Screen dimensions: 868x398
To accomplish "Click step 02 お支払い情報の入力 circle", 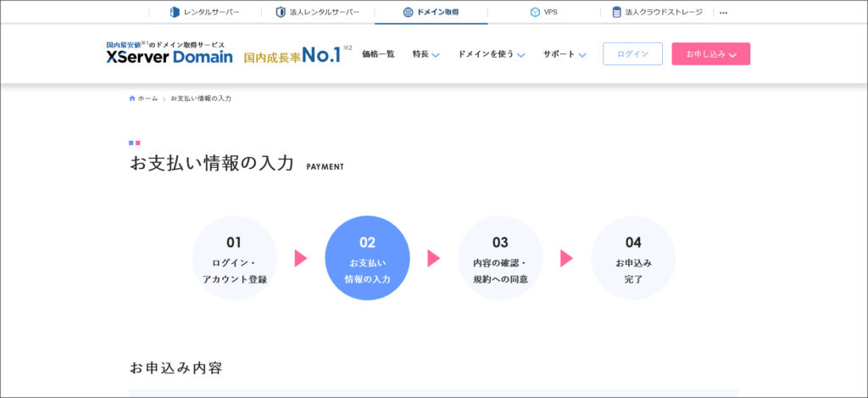I will coord(368,258).
